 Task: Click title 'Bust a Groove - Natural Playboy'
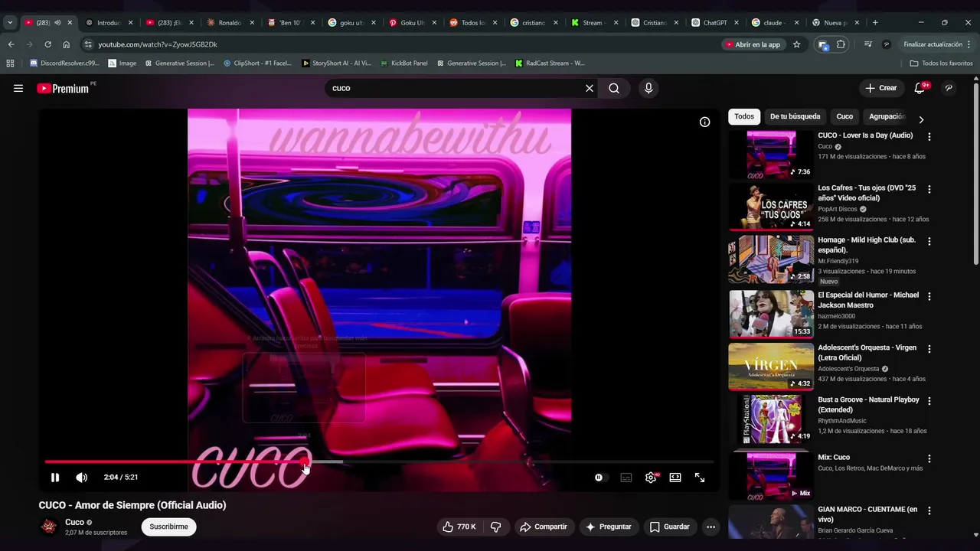coord(868,405)
